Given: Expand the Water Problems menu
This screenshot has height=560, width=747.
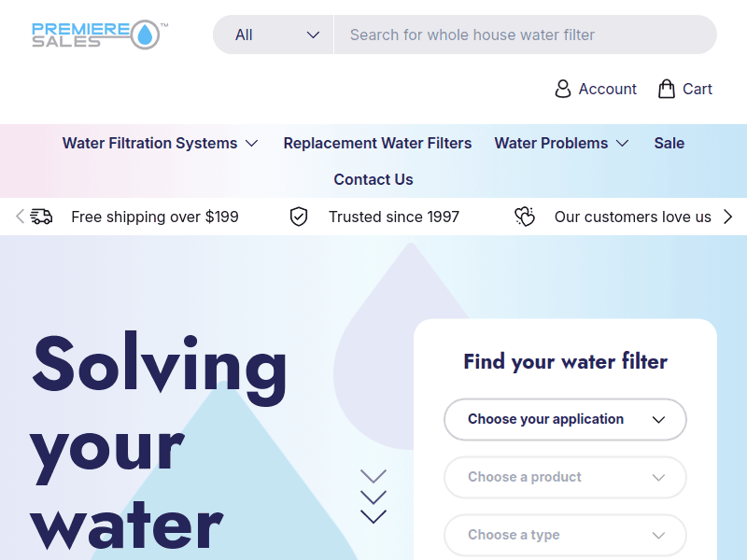Looking at the screenshot, I should [x=561, y=143].
